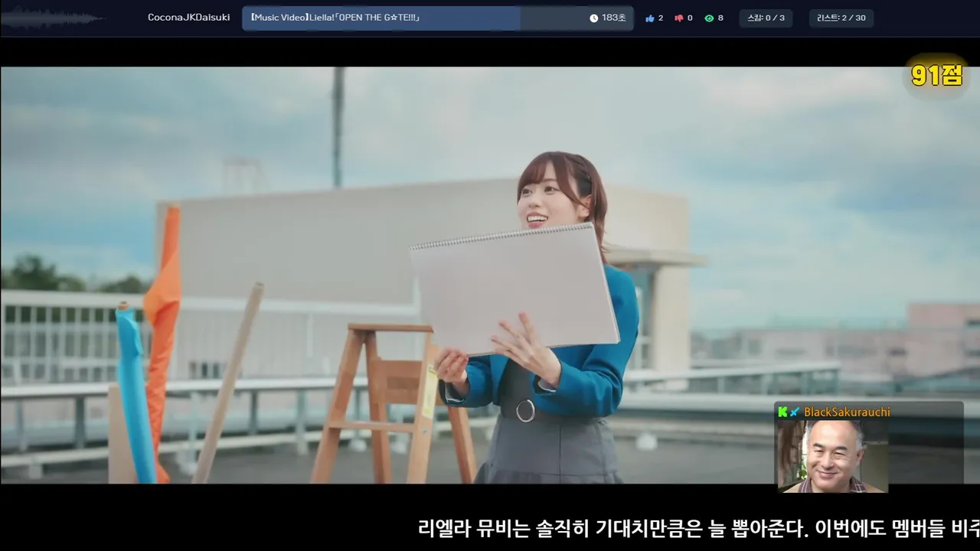Click the clock icon beside 183초
This screenshot has width=980, height=551.
coord(594,18)
